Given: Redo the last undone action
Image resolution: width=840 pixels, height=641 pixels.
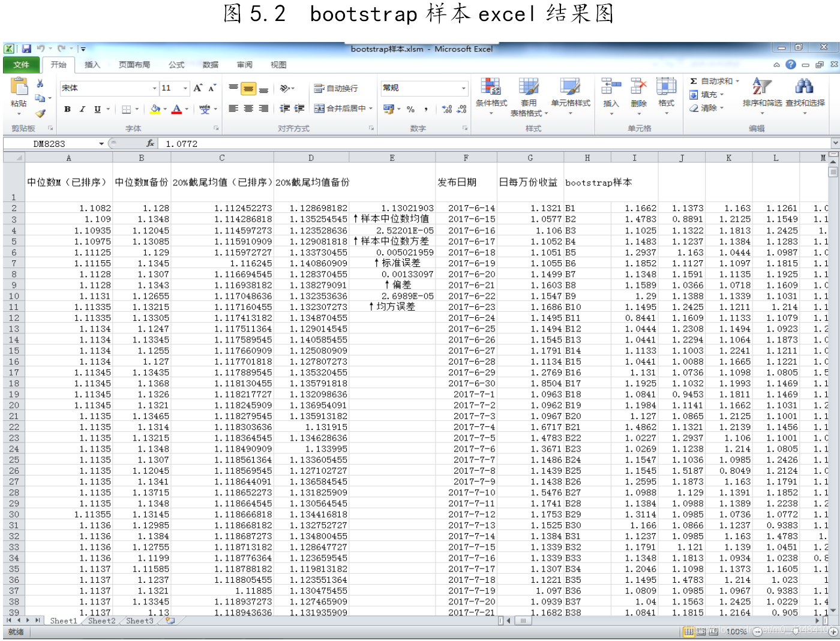Looking at the screenshot, I should tap(61, 49).
